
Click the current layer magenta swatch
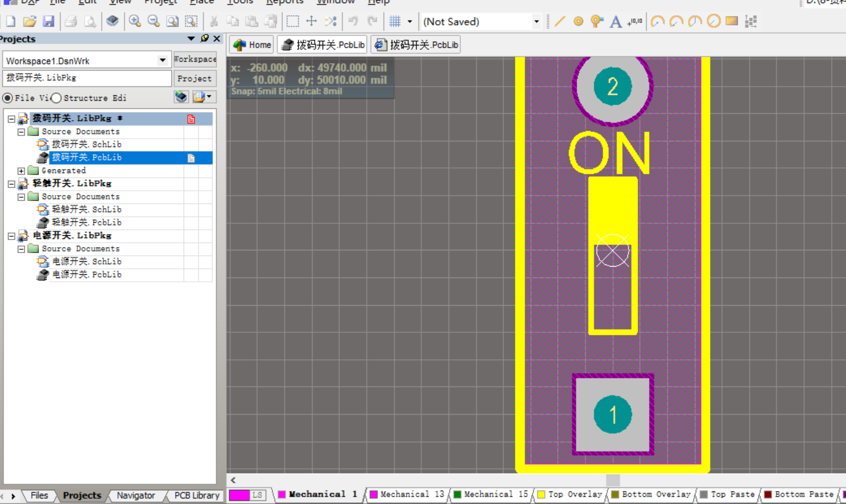(239, 495)
